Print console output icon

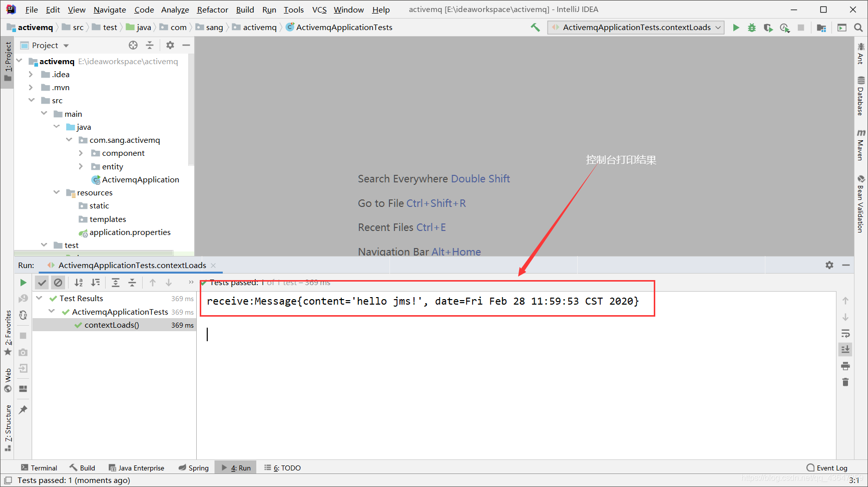(845, 366)
